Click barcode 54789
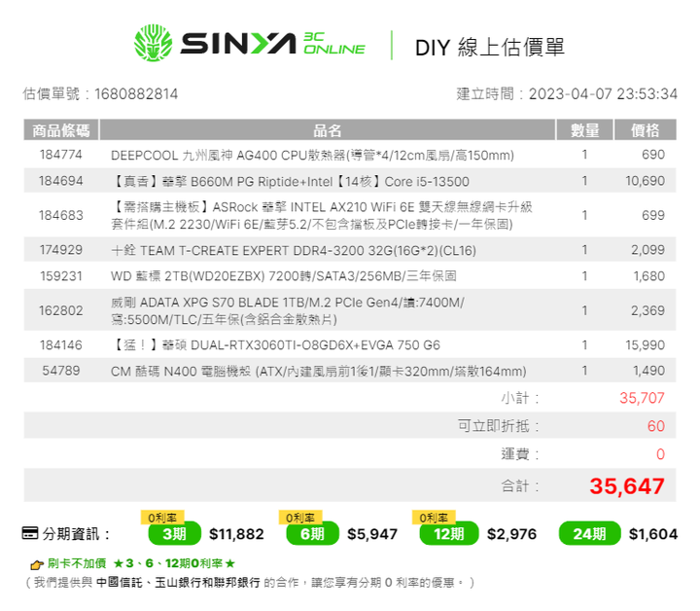This screenshot has width=700, height=611. click(61, 371)
